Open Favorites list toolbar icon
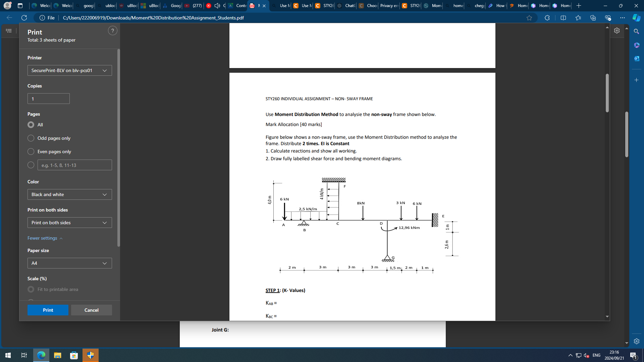Image resolution: width=644 pixels, height=362 pixels. tap(578, 18)
